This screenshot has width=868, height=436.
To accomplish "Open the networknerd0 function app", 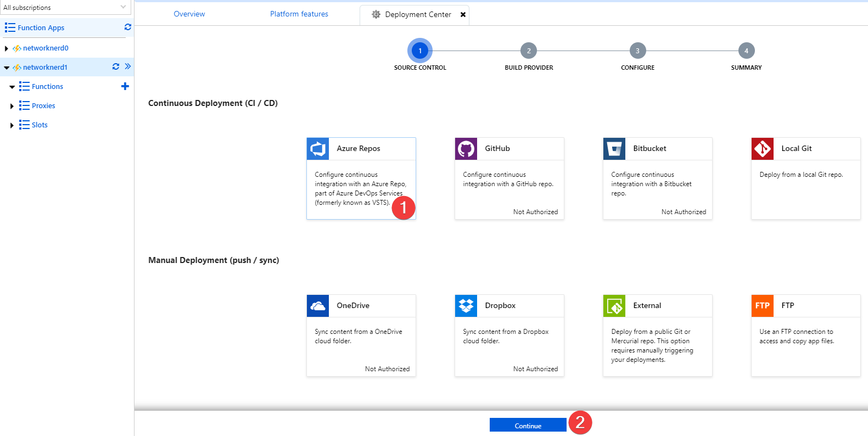I will coord(46,48).
